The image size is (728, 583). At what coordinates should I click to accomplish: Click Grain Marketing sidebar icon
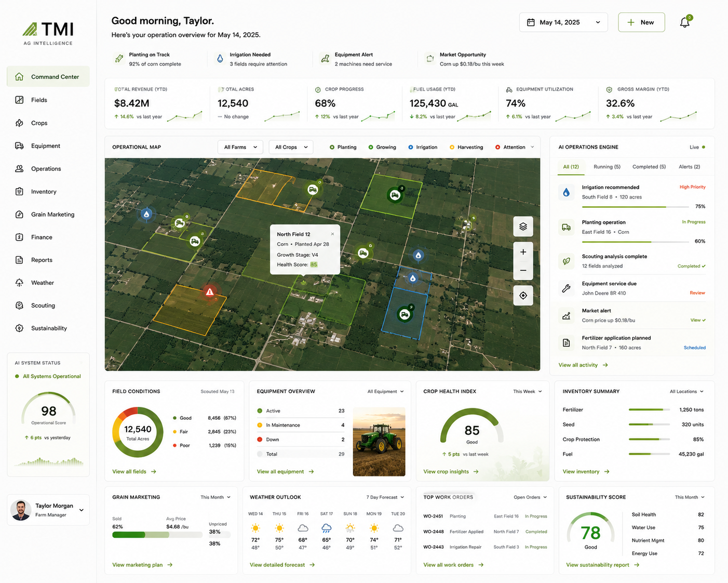[x=19, y=215]
